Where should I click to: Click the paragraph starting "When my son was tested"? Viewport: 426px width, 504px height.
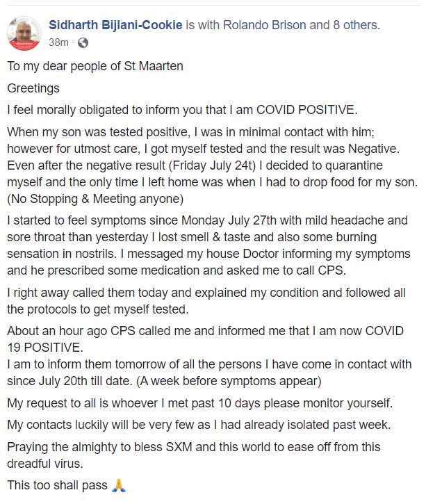tap(213, 165)
